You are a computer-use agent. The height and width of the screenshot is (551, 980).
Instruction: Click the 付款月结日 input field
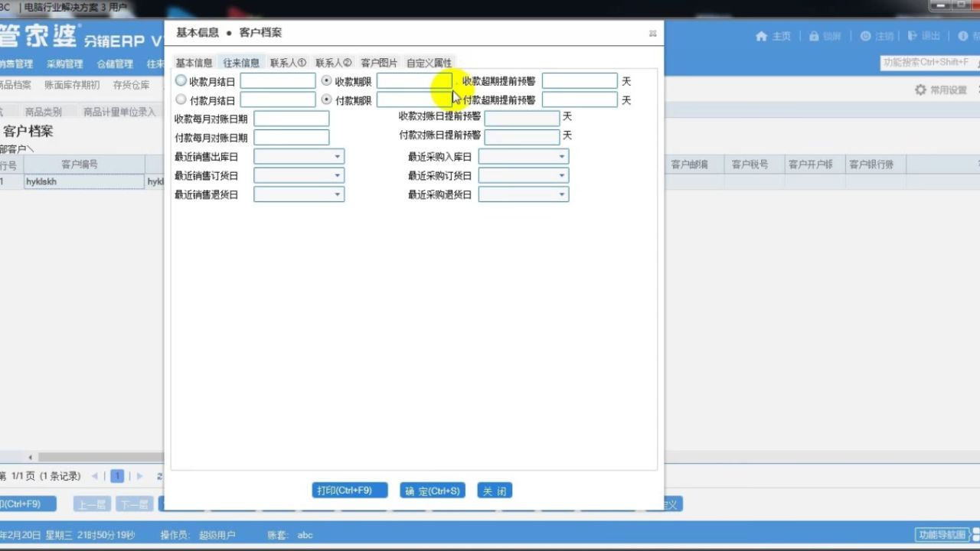[x=278, y=99]
